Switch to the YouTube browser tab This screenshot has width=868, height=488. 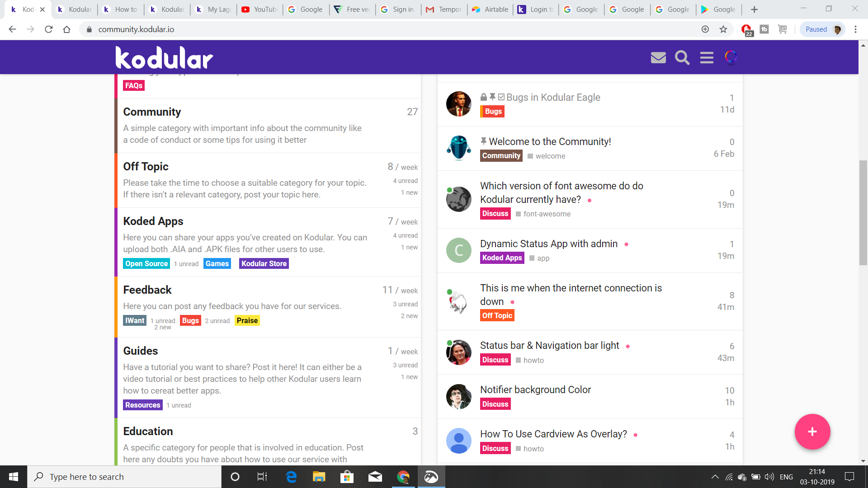(259, 9)
